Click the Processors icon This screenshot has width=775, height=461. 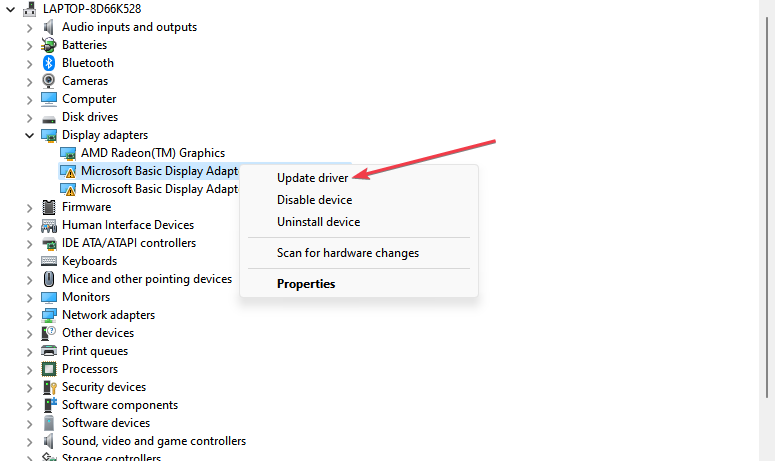click(x=48, y=369)
